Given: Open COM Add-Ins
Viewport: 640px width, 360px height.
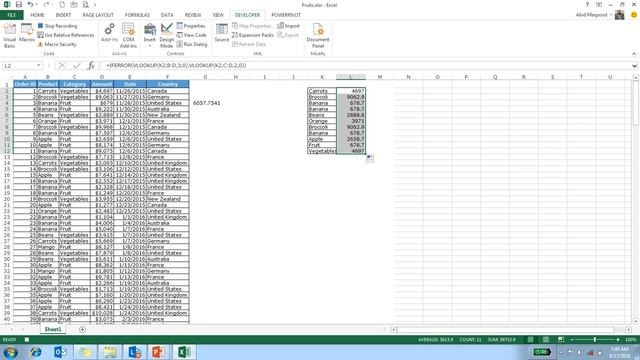Looking at the screenshot, I should pyautogui.click(x=128, y=36).
